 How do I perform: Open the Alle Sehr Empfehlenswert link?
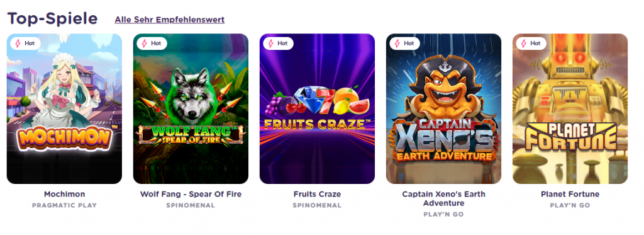click(170, 20)
